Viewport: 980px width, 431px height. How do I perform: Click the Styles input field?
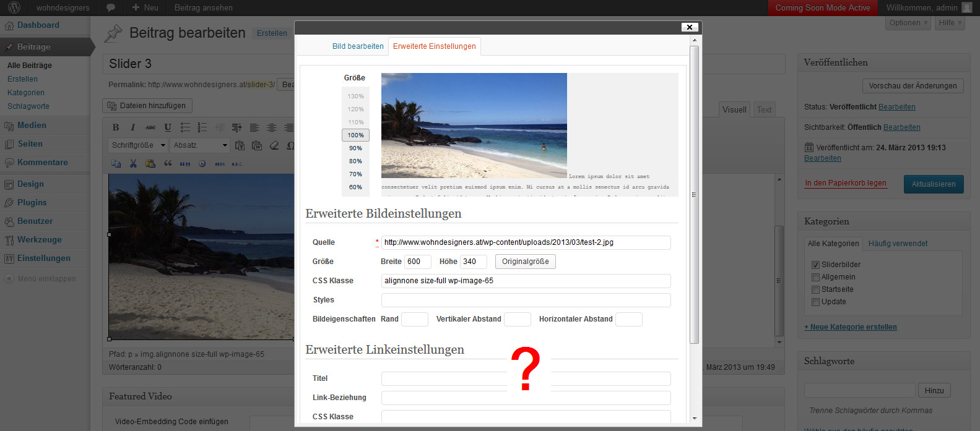[x=526, y=300]
